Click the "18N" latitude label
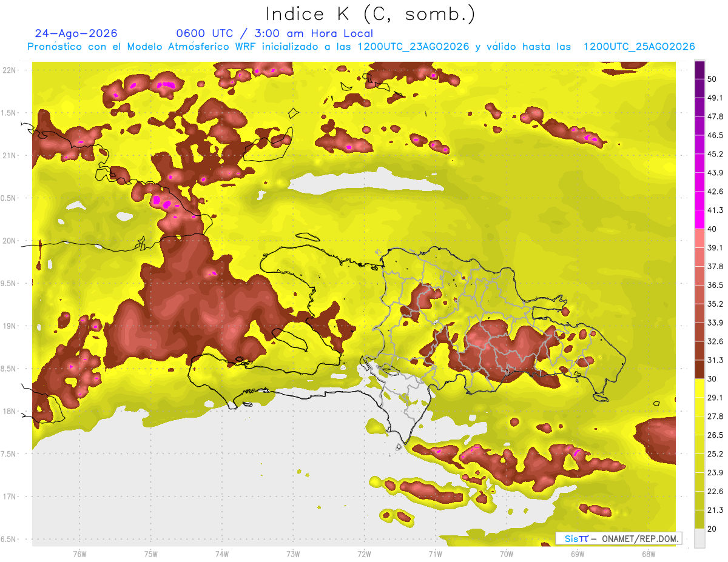 (9, 411)
